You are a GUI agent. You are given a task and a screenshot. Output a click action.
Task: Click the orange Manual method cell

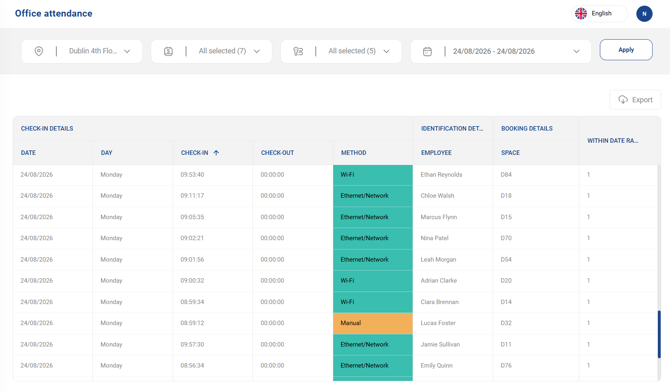point(373,323)
